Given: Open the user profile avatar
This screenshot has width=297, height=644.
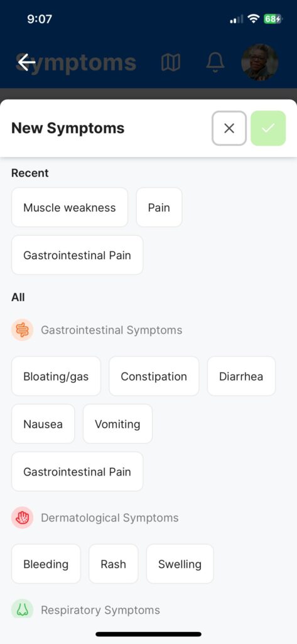Looking at the screenshot, I should (x=260, y=62).
